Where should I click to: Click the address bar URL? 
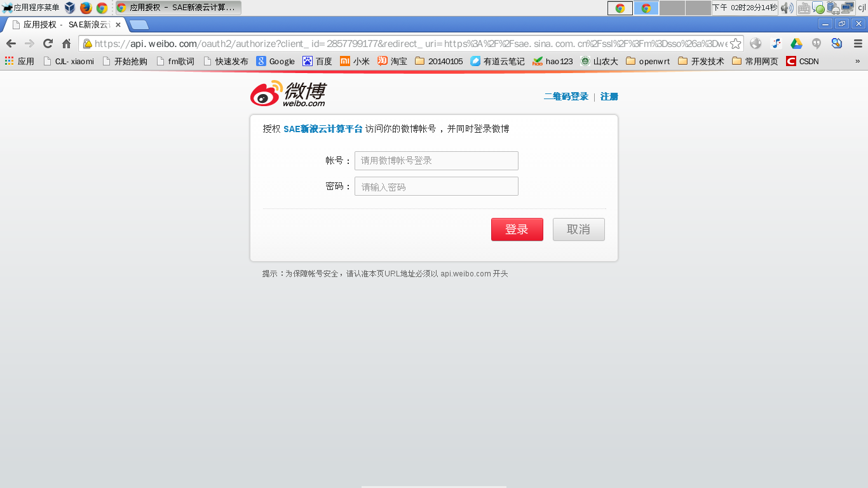pyautogui.click(x=410, y=43)
